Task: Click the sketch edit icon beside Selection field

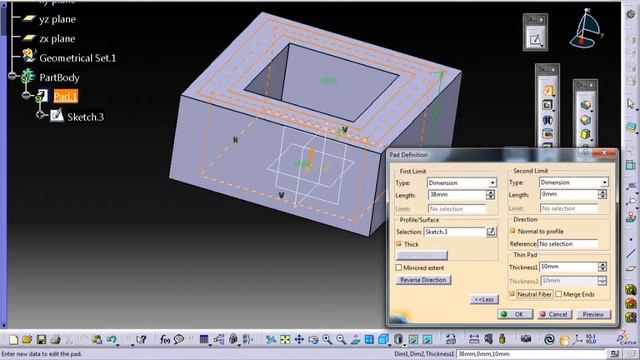Action: click(x=491, y=232)
